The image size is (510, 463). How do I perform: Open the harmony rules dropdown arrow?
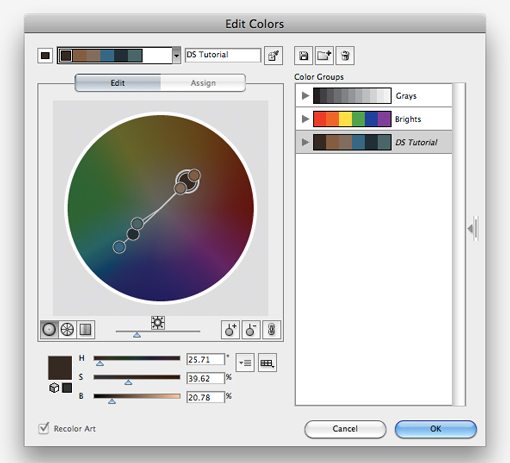(176, 55)
